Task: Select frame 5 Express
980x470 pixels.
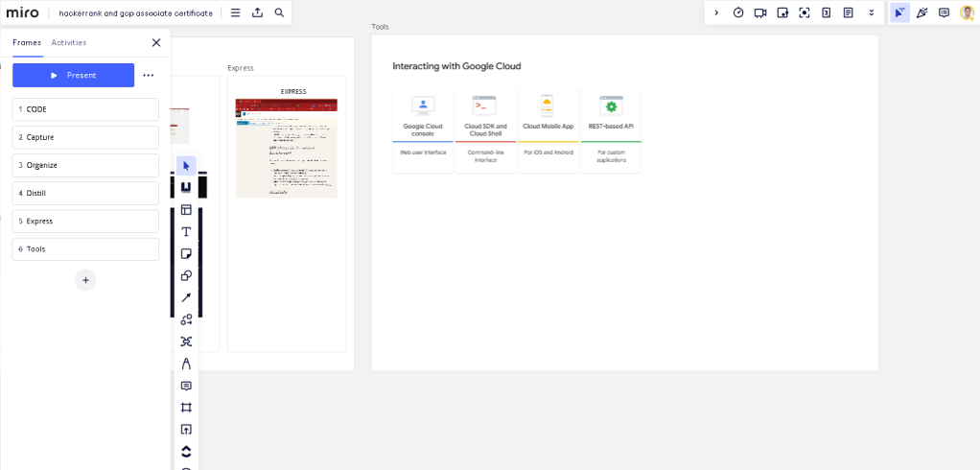Action: coord(85,222)
